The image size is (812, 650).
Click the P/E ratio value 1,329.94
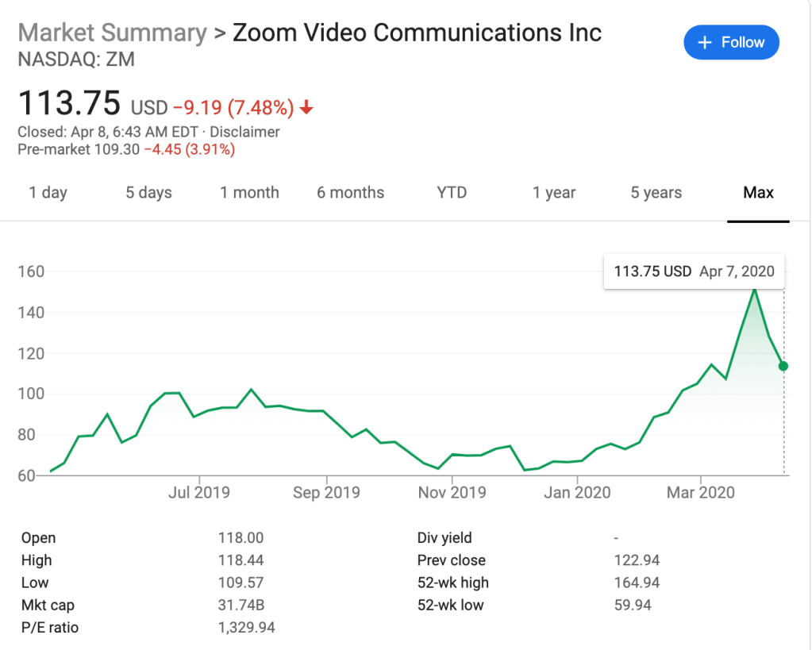pyautogui.click(x=246, y=628)
